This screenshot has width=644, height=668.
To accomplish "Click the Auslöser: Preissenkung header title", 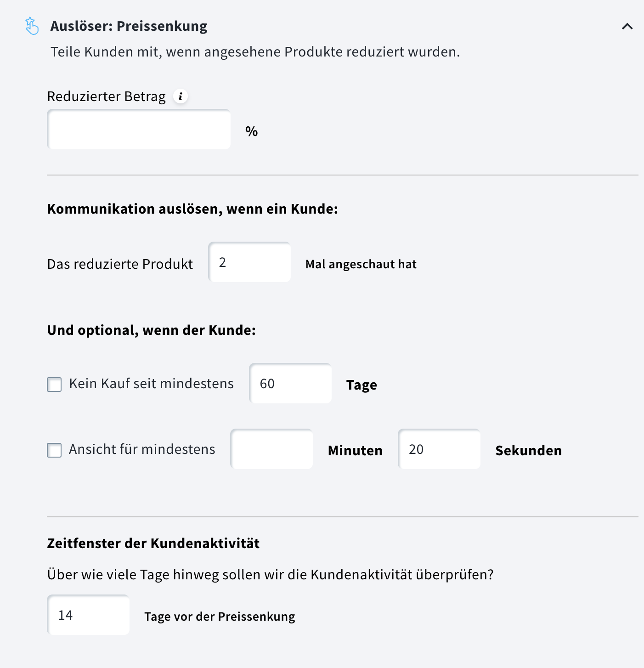I will (129, 26).
